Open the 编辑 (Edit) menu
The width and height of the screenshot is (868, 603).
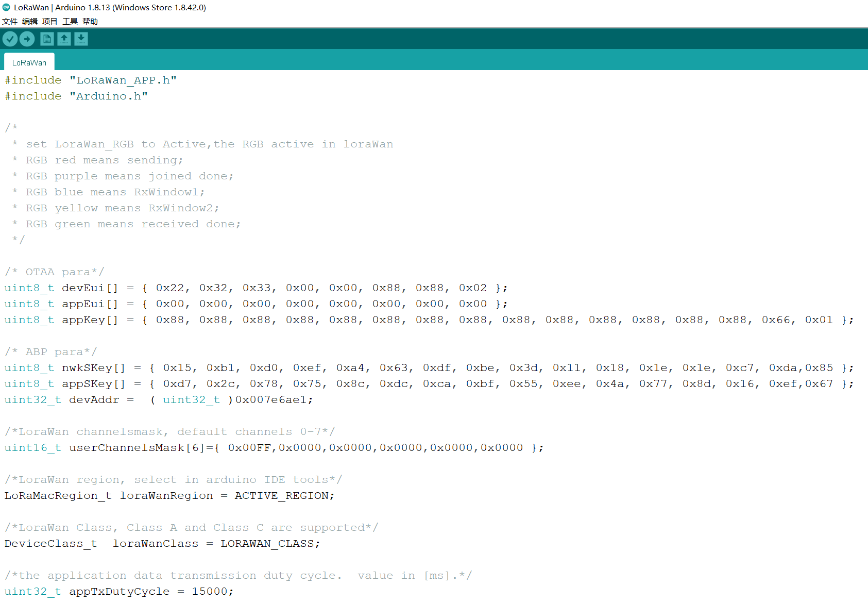[x=30, y=21]
